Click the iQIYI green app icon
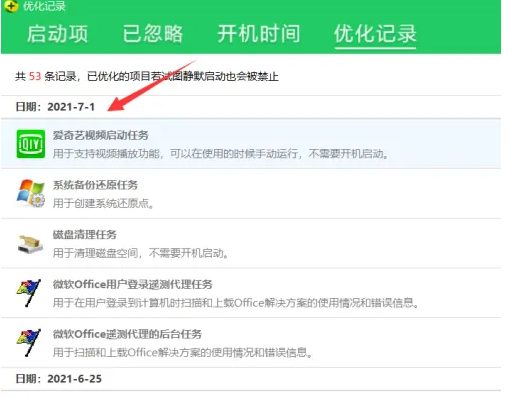Viewport: 520px width, 397px height. pos(31,144)
